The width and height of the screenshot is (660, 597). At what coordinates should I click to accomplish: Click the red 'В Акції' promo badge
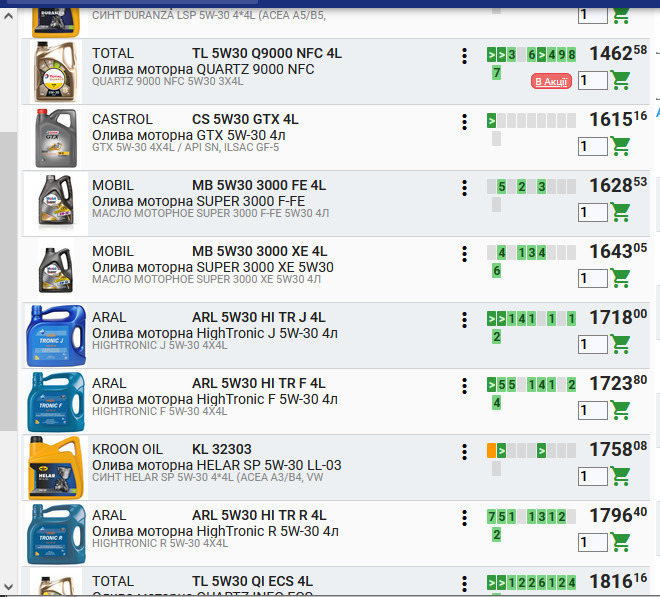551,82
